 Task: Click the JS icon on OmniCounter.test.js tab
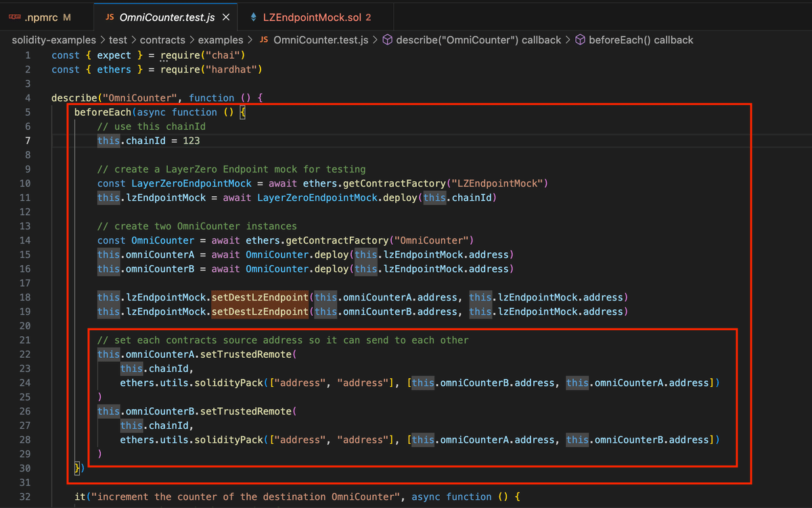coord(110,18)
